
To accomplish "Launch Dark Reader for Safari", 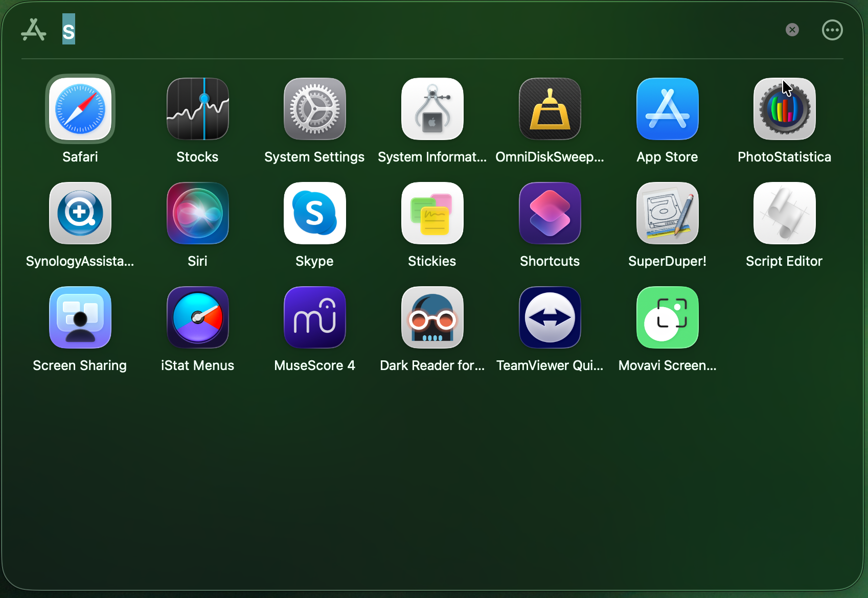I will [x=432, y=317].
